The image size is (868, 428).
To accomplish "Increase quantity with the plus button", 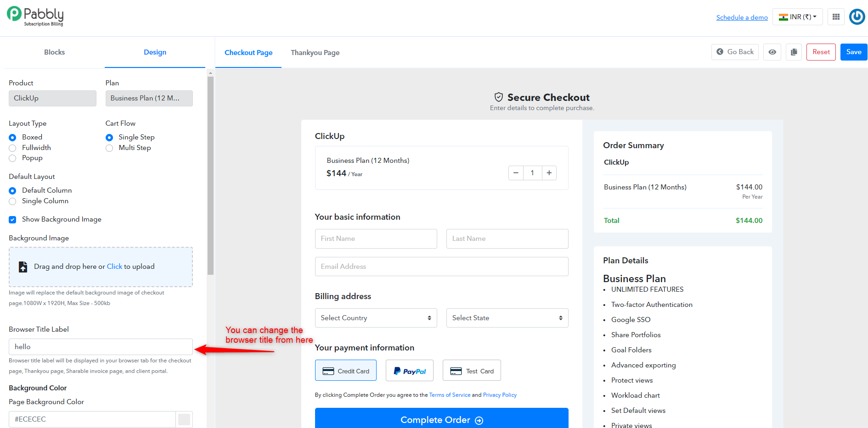I will click(549, 173).
